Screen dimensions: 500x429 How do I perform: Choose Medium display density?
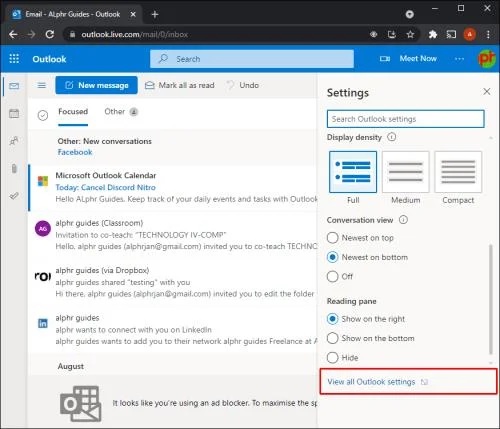(406, 172)
